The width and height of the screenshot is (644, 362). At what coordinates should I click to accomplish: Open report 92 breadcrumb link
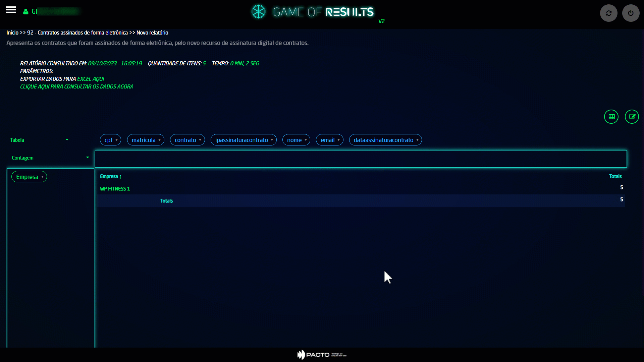point(77,33)
